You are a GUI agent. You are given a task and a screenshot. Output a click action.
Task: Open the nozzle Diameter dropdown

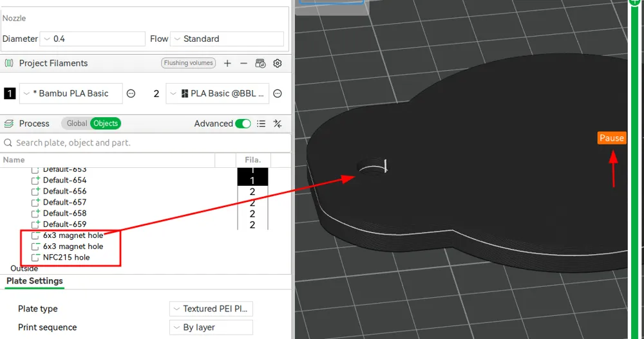tap(92, 39)
